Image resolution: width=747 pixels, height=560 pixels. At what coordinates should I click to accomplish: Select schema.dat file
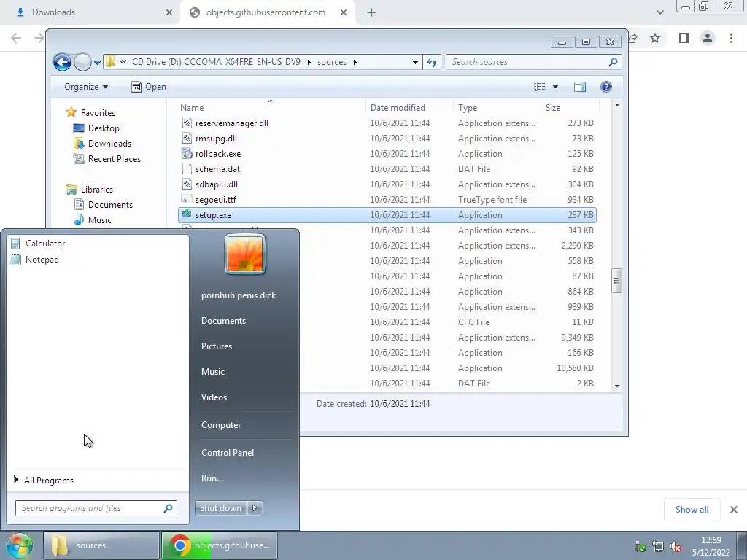[x=217, y=169]
